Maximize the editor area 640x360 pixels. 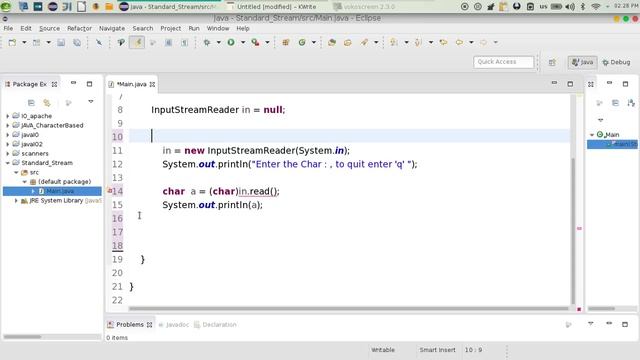tap(570, 84)
